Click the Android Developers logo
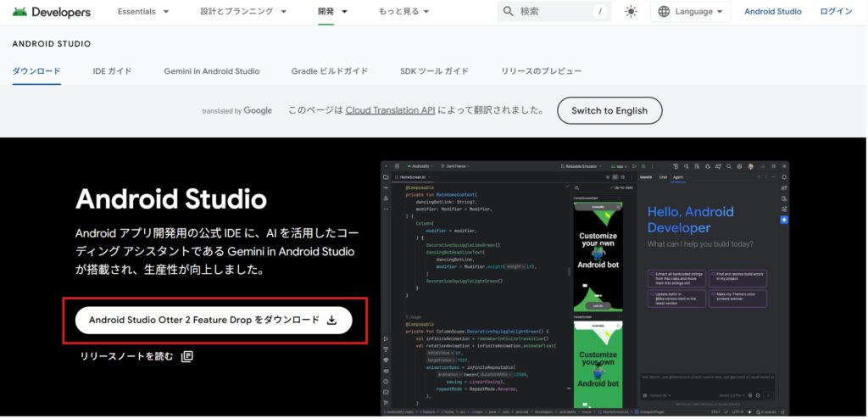Screen dimensions: 868x419 [x=52, y=12]
